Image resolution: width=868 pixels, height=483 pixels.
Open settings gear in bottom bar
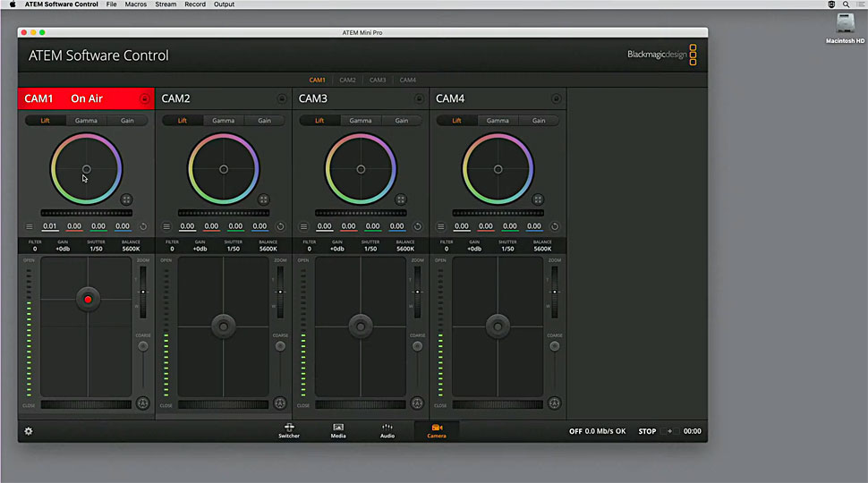point(29,431)
